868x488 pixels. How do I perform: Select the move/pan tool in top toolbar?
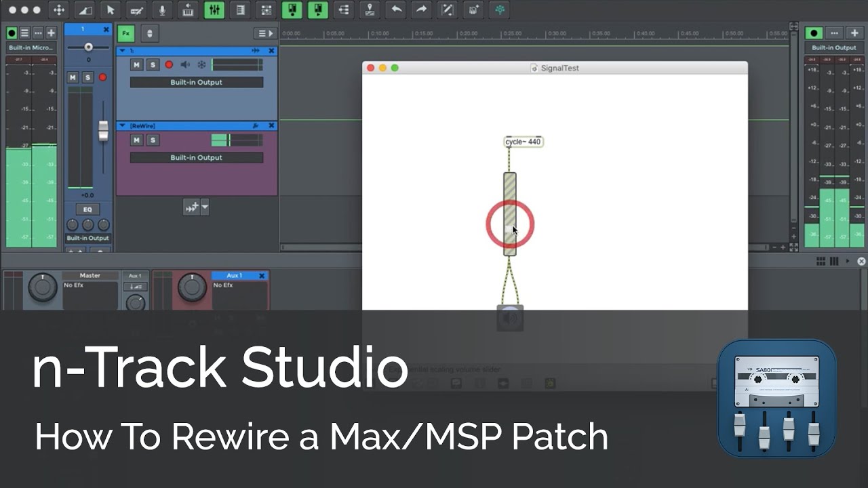59,10
